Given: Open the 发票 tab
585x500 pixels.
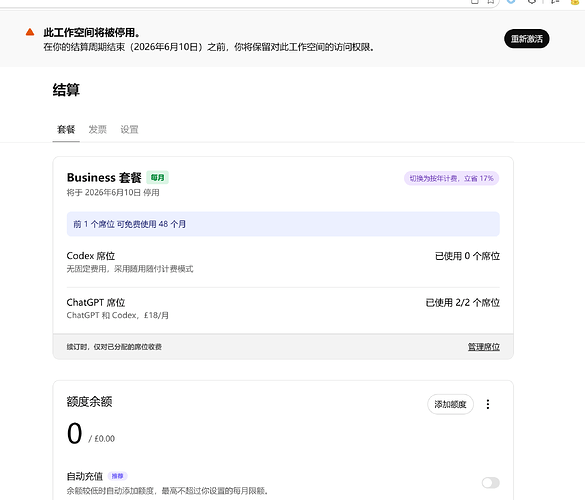Looking at the screenshot, I should [97, 129].
